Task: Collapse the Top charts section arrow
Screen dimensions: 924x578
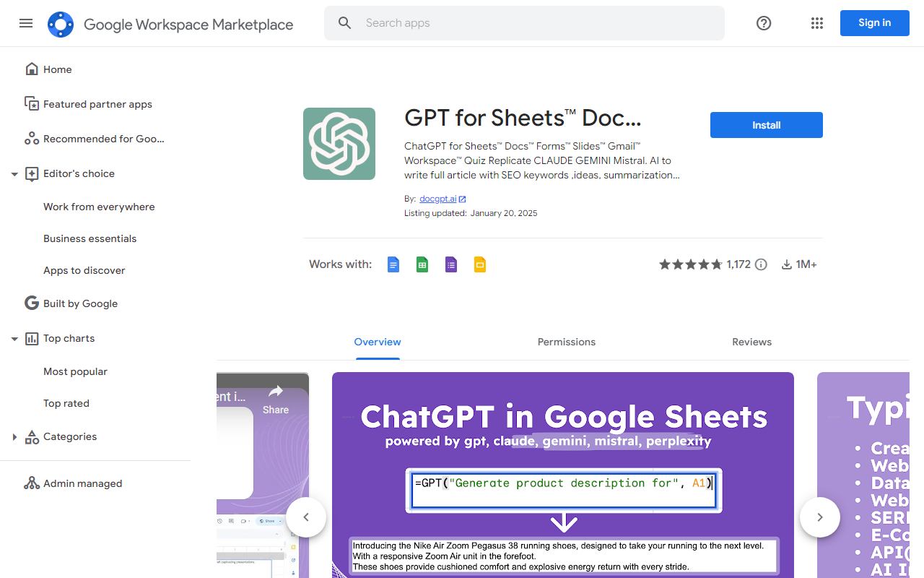Action: 14,339
